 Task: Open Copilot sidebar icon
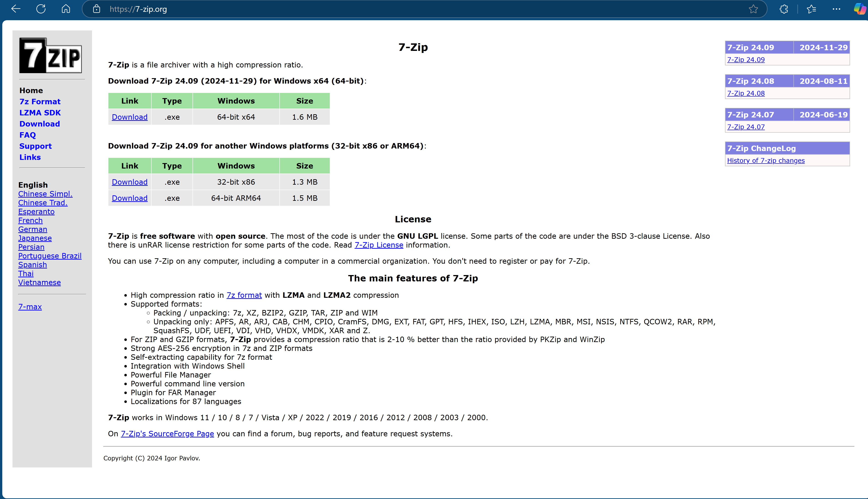click(859, 9)
